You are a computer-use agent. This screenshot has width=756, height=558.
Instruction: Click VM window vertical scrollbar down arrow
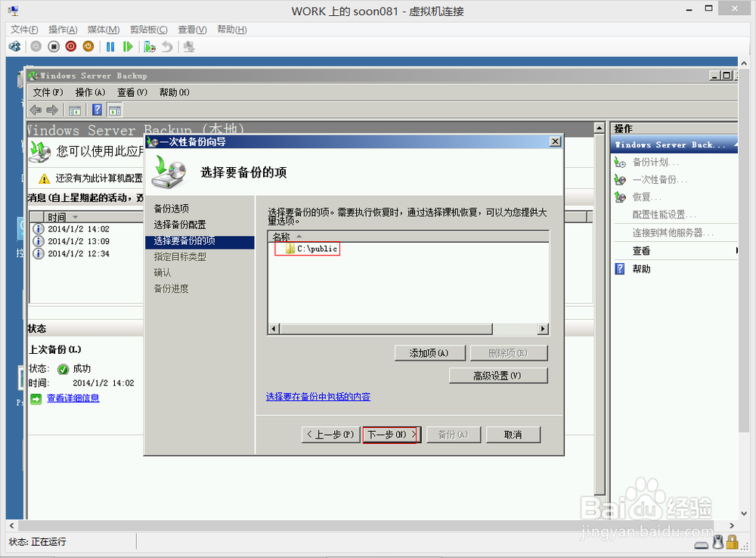tap(744, 513)
